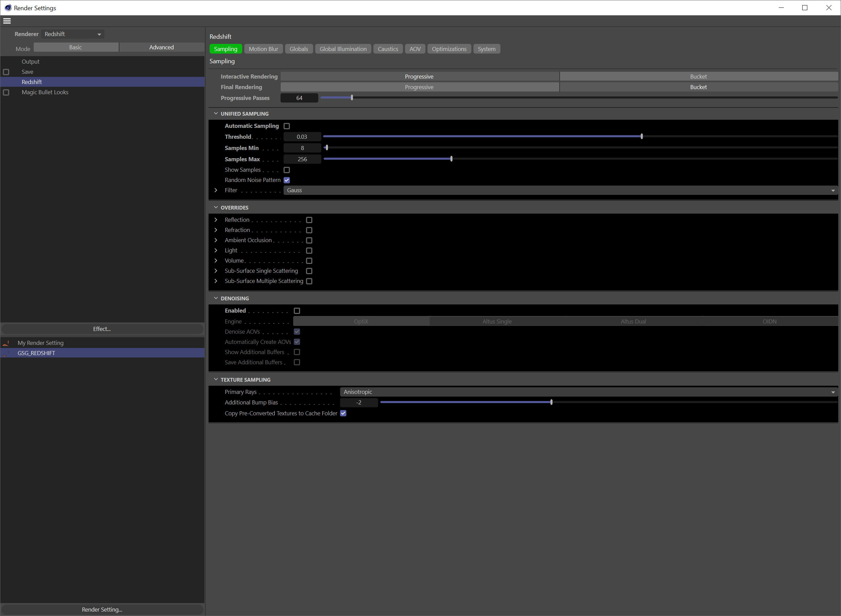This screenshot has width=841, height=616.
Task: Expand the Reflection override arrow
Action: click(x=216, y=220)
